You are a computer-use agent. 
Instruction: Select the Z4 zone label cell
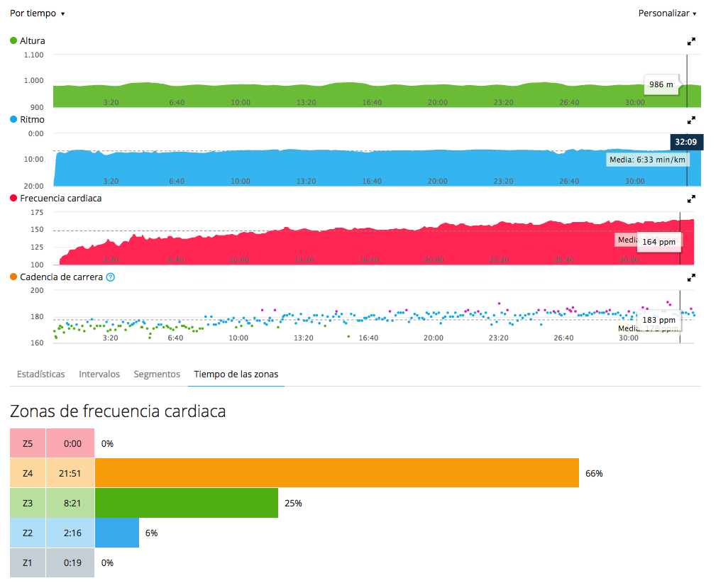(28, 473)
